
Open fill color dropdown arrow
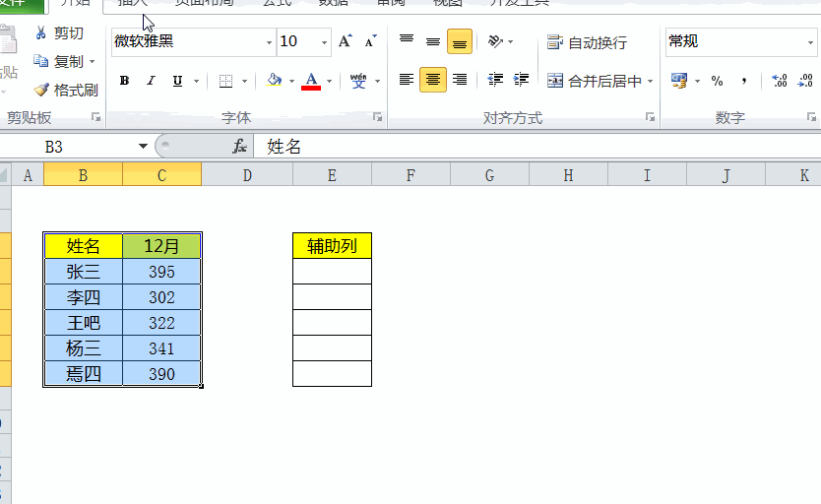point(291,81)
